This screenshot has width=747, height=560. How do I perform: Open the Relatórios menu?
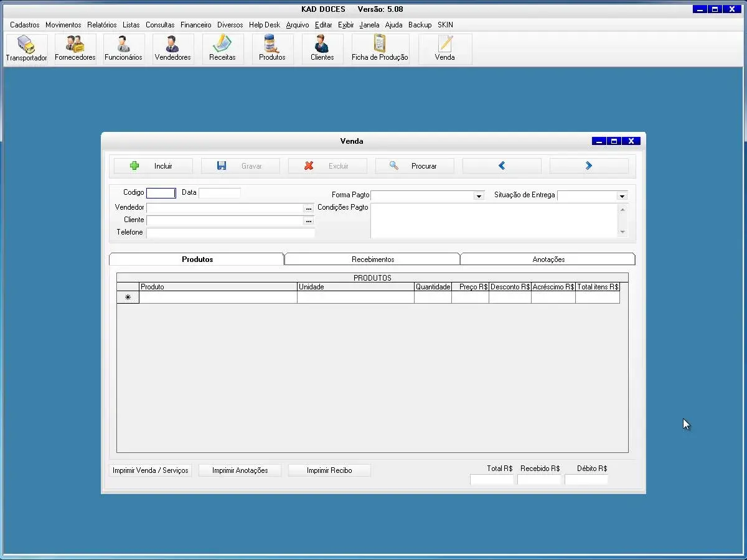point(102,25)
